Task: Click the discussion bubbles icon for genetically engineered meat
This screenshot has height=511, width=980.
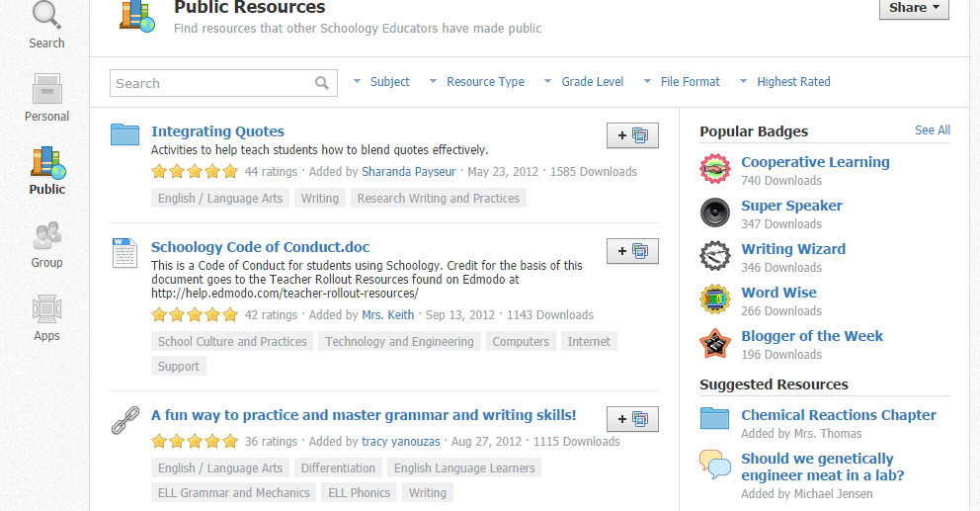Action: [x=715, y=465]
